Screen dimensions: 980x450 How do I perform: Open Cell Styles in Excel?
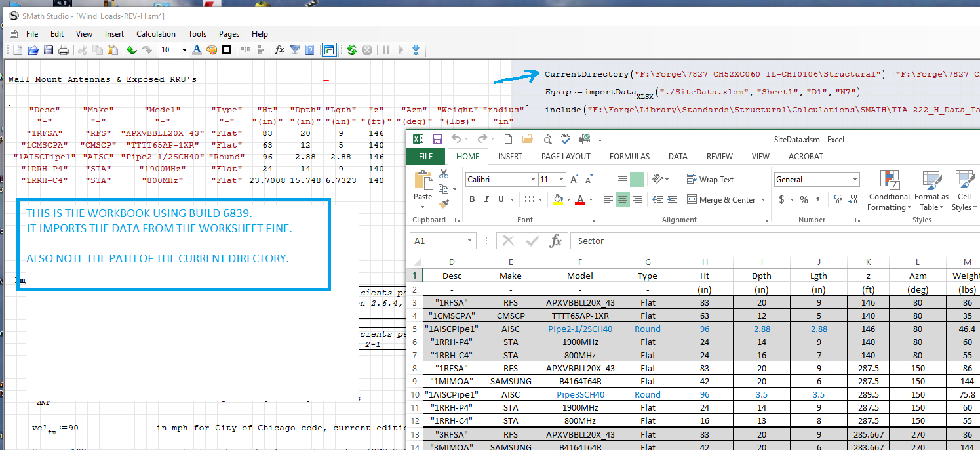pyautogui.click(x=964, y=190)
